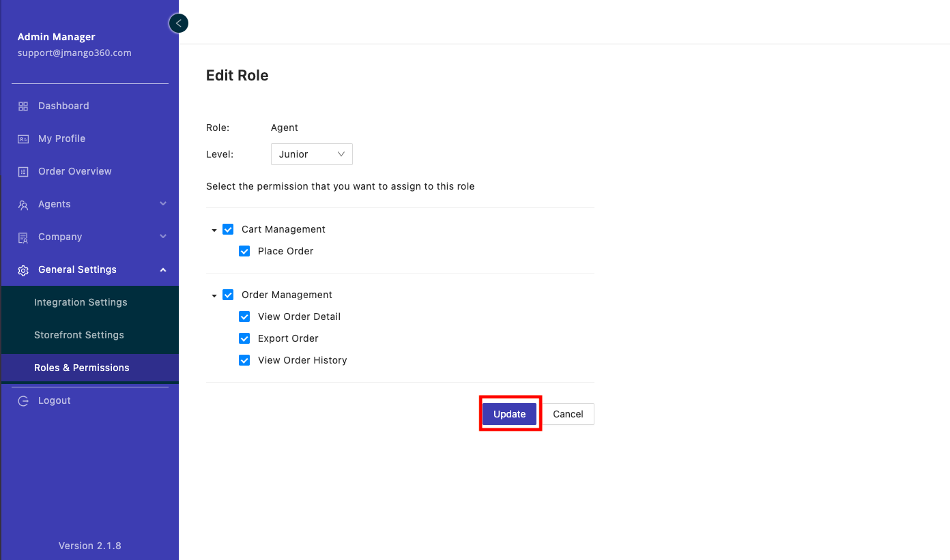This screenshot has width=950, height=560.
Task: Open the Level dropdown showing Junior
Action: (x=311, y=154)
